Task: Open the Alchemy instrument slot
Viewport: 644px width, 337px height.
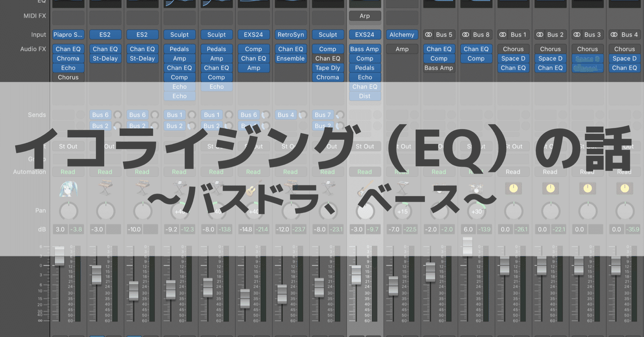Action: 402,35
